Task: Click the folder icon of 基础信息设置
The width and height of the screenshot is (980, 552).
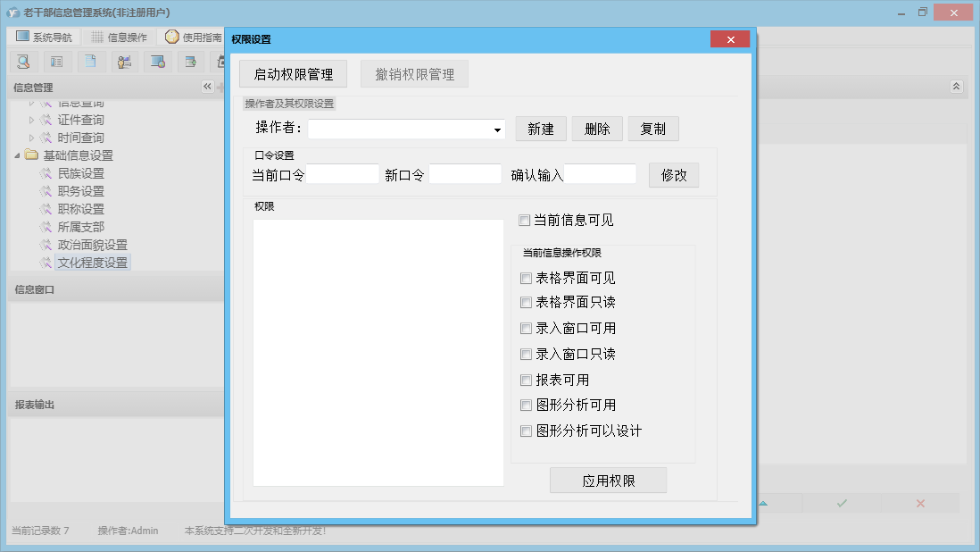Action: click(31, 155)
